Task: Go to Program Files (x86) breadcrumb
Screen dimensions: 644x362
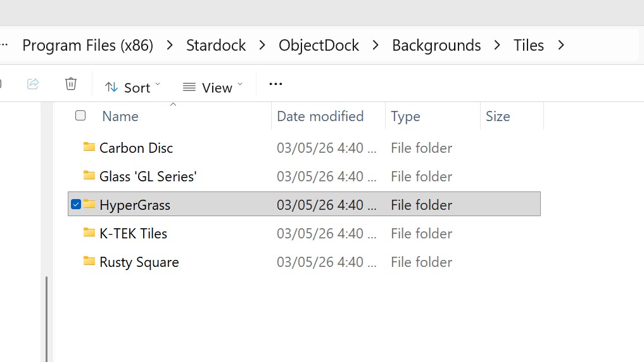Action: 88,46
